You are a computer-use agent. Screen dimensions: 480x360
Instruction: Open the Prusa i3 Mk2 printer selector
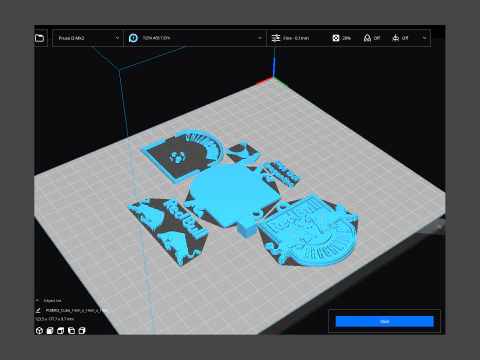88,38
